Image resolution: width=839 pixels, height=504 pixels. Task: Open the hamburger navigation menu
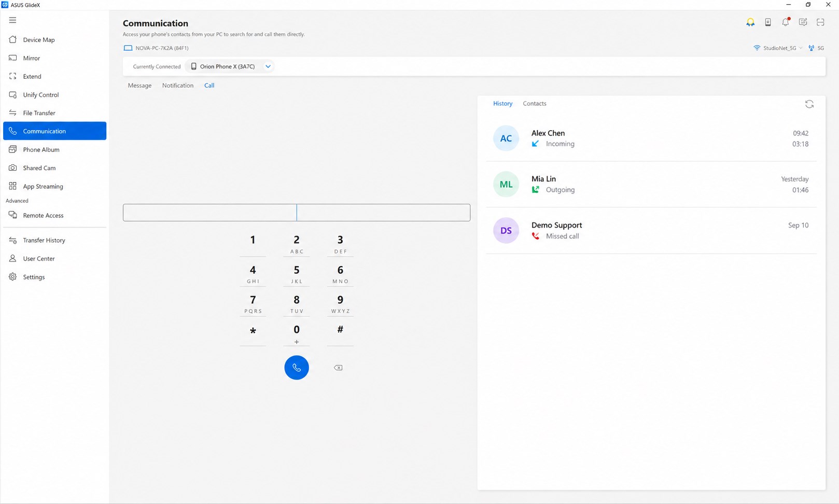tap(12, 20)
